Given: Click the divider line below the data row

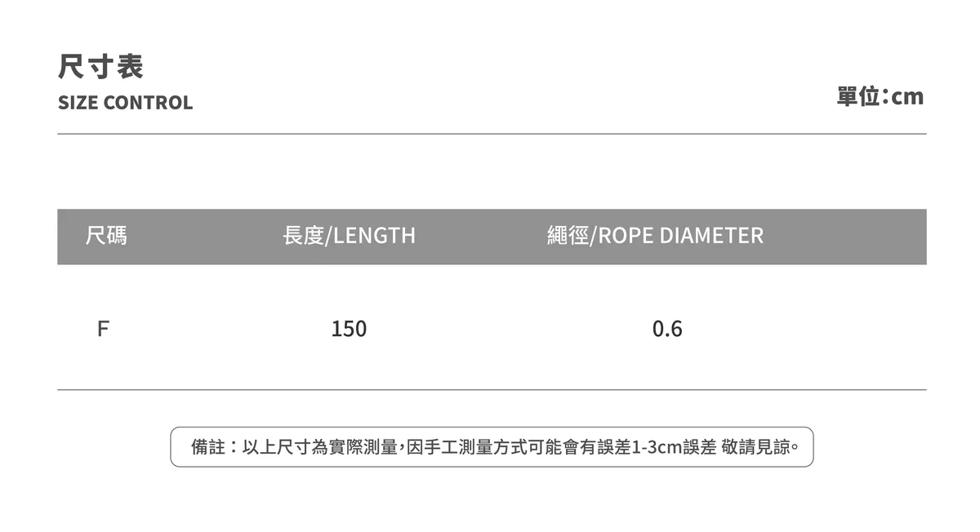Looking at the screenshot, I should coord(492,390).
